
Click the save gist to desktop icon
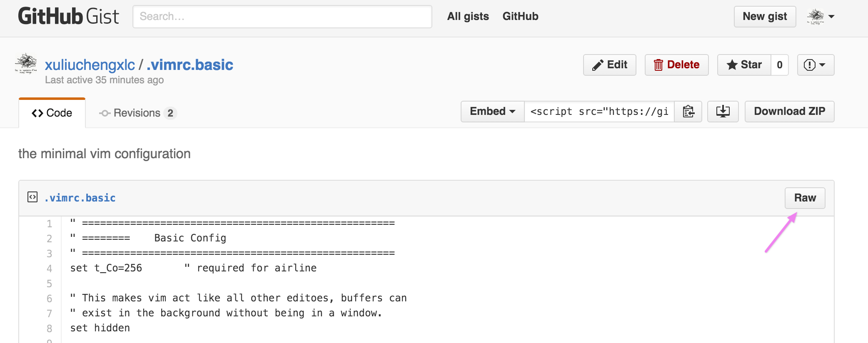[723, 112]
